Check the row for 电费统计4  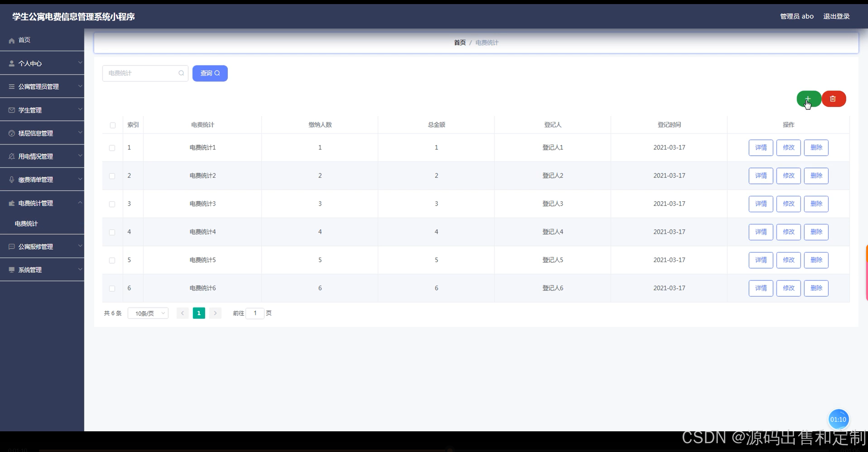112,232
